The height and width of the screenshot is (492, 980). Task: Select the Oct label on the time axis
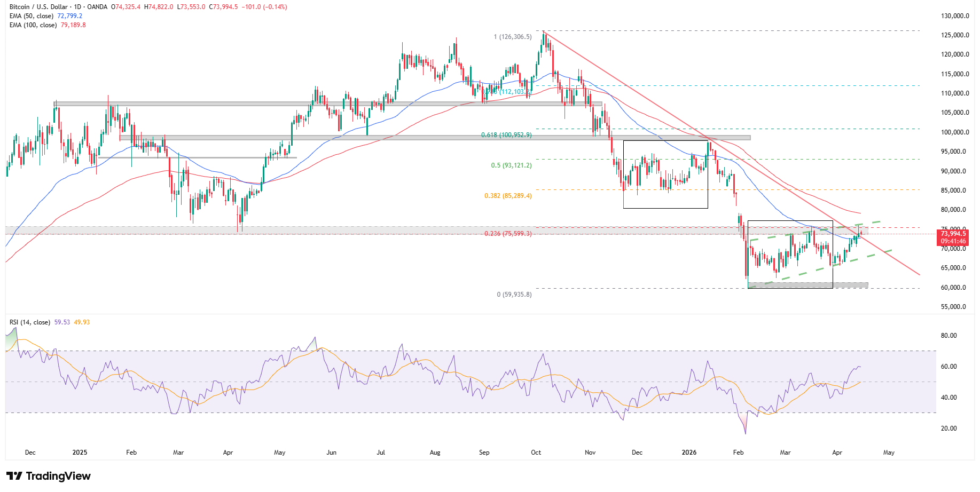536,453
